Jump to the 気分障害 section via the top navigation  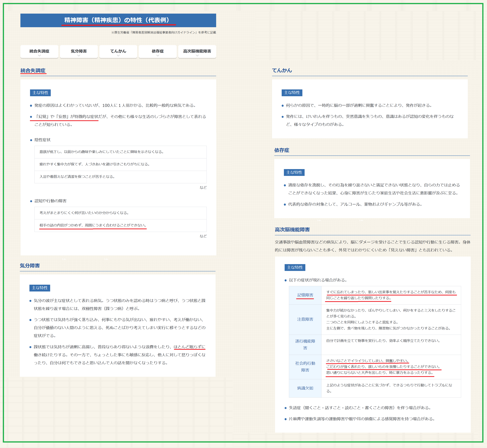[79, 51]
